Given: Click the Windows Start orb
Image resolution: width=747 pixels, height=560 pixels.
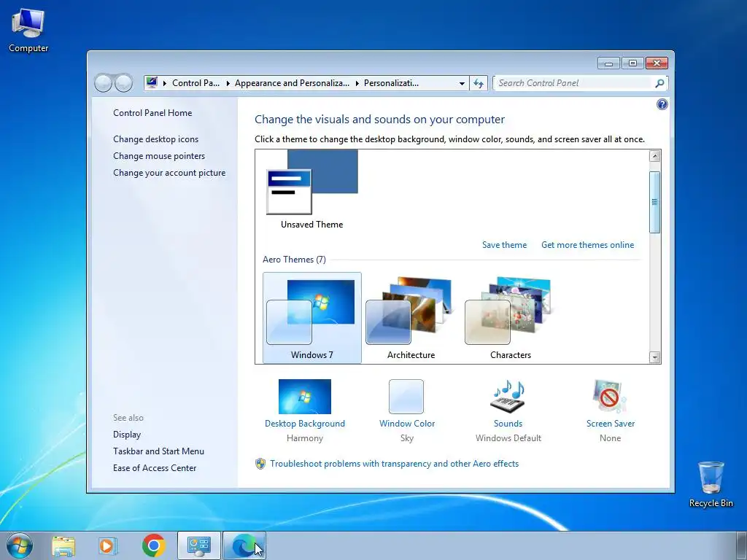Looking at the screenshot, I should [x=20, y=545].
